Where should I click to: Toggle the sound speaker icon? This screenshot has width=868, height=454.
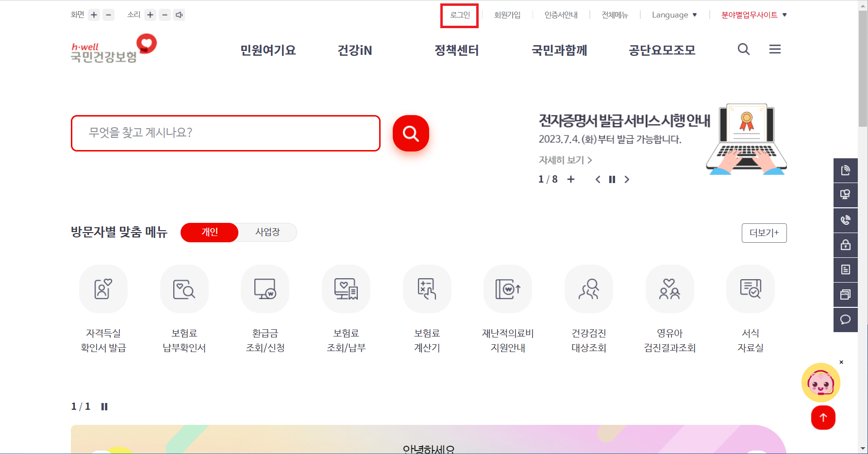(x=179, y=15)
